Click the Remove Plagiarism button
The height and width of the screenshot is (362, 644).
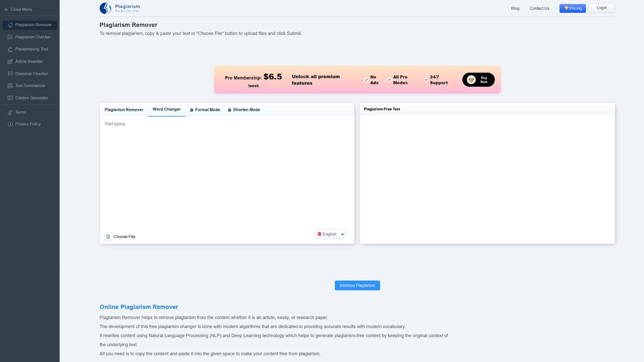click(x=357, y=286)
